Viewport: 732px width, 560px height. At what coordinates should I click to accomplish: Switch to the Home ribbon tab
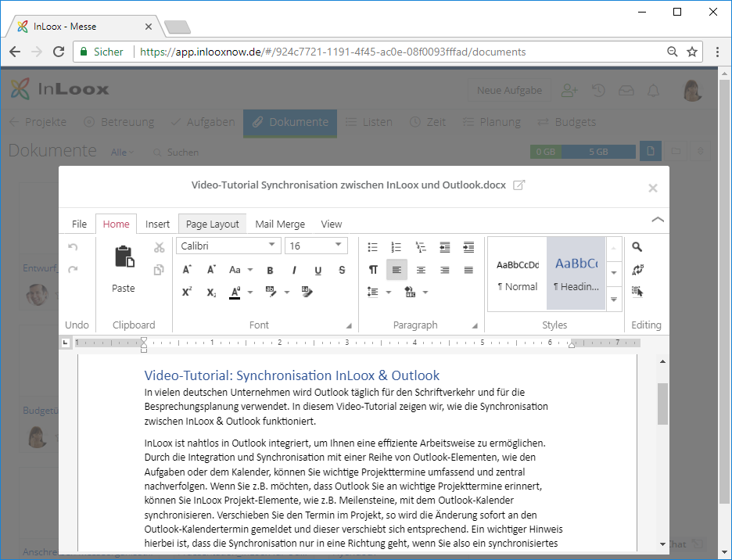tap(117, 224)
